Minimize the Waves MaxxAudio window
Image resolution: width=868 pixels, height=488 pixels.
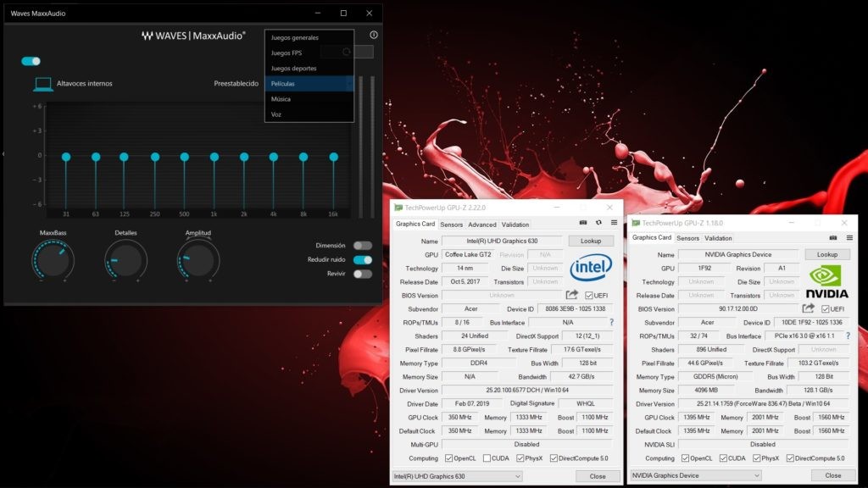pos(318,14)
